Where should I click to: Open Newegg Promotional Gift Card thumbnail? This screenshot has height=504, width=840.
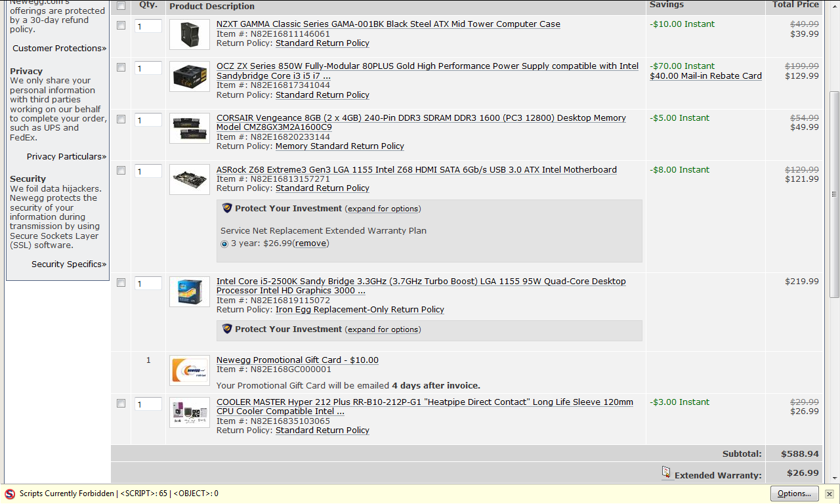pos(190,370)
